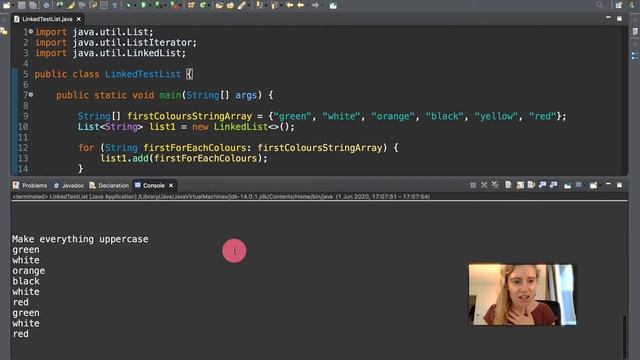Toggle Pin Console icon

tap(567, 185)
